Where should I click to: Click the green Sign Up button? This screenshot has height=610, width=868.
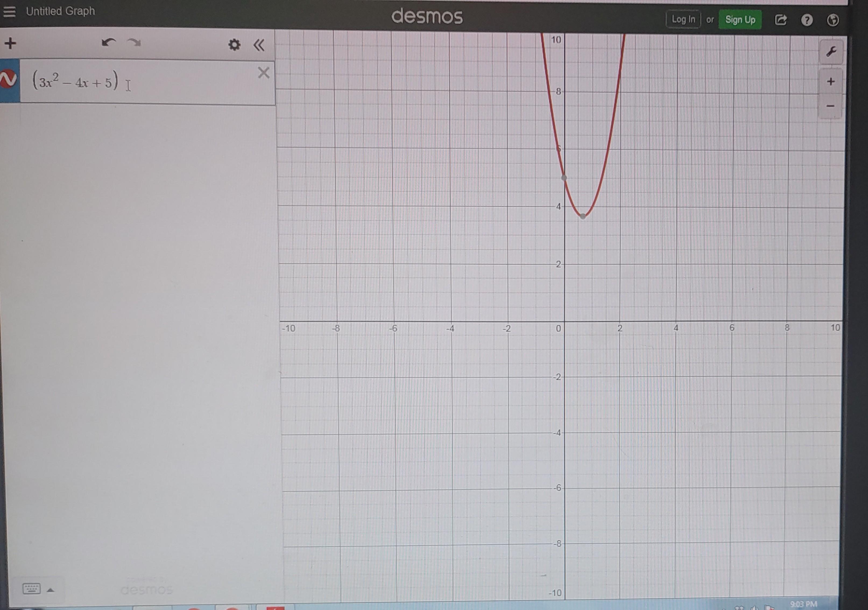pyautogui.click(x=740, y=20)
